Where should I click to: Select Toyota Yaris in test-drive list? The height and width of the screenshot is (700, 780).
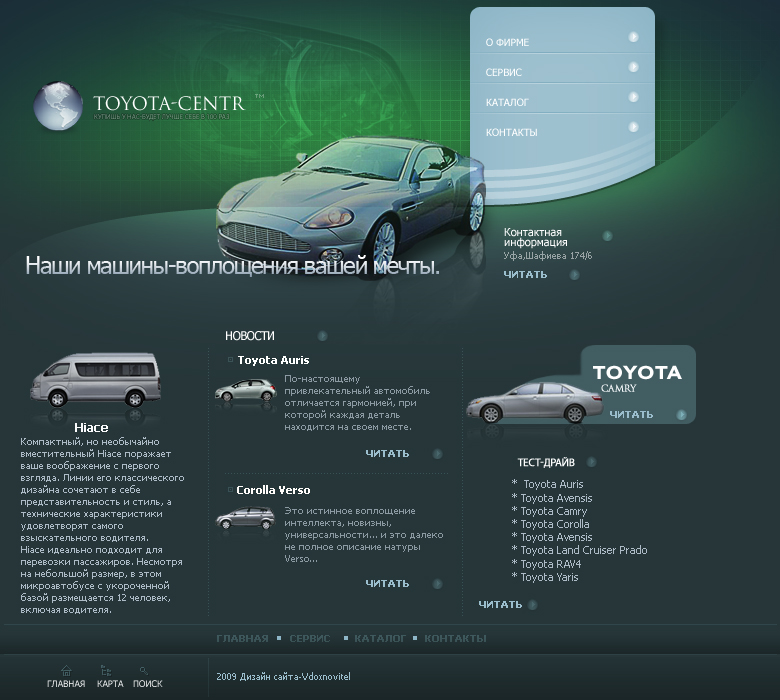click(549, 577)
